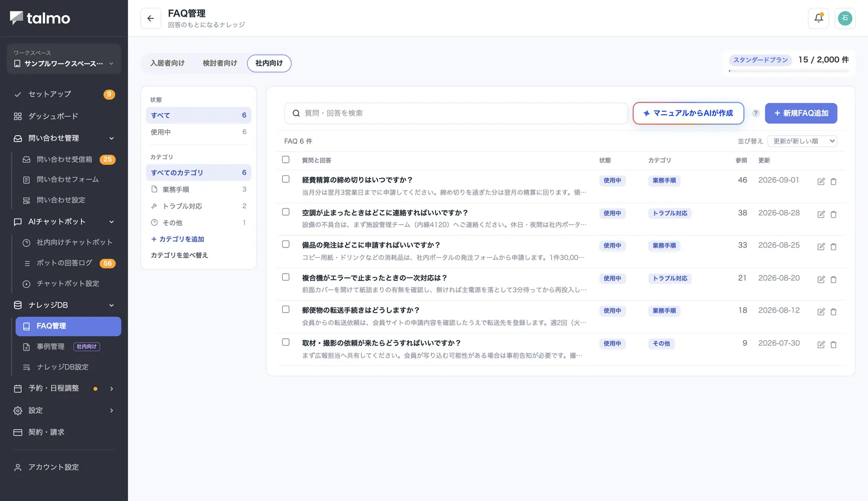This screenshot has width=868, height=501.
Task: Select すべてのカテゴリ filter
Action: click(199, 173)
